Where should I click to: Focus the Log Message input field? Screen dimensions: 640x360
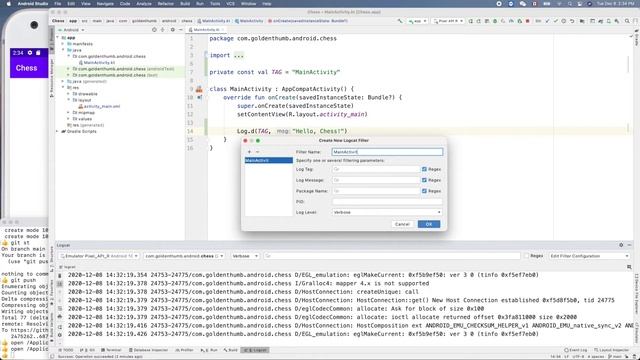376,180
